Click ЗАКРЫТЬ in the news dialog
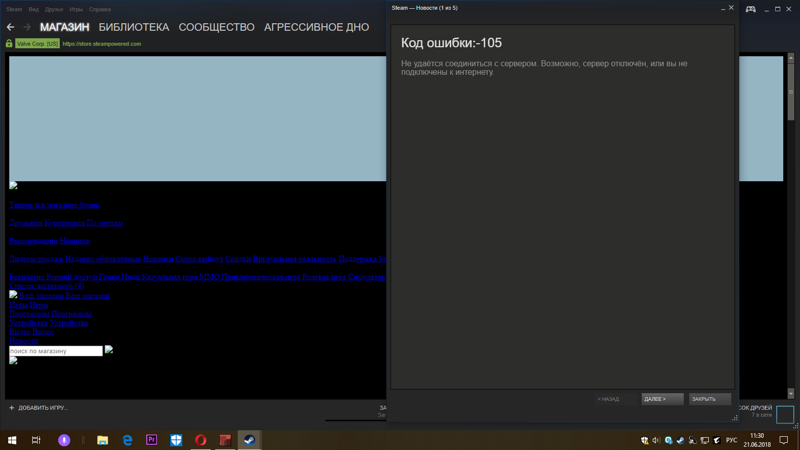The width and height of the screenshot is (800, 450). pyautogui.click(x=710, y=399)
